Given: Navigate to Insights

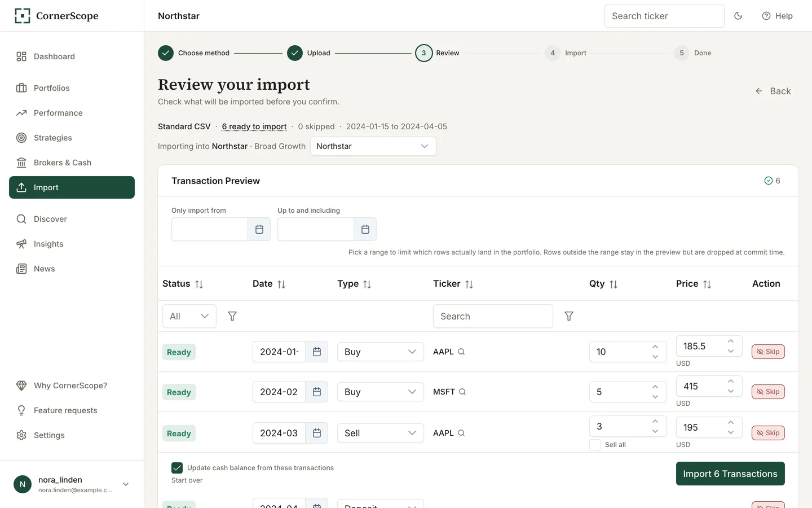Looking at the screenshot, I should click(72, 244).
